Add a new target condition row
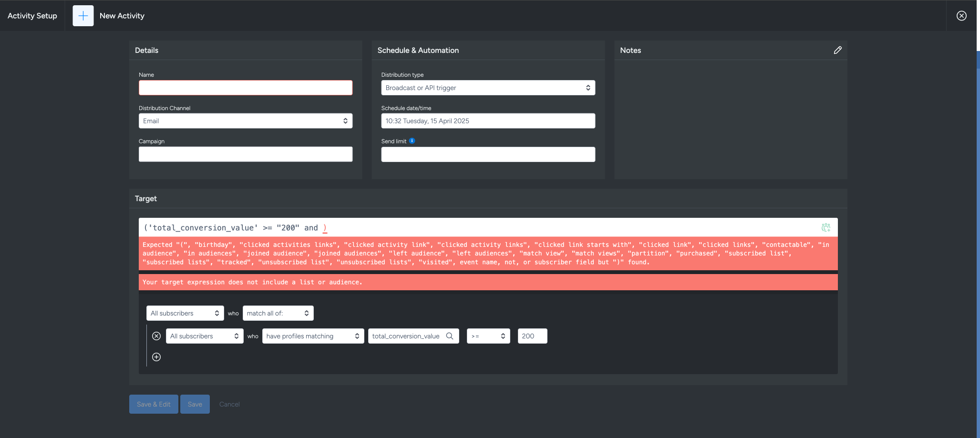The width and height of the screenshot is (980, 438). [156, 357]
